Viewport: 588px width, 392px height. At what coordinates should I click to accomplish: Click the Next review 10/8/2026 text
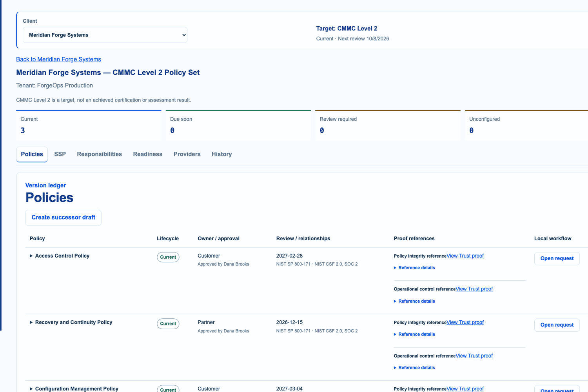pos(363,38)
